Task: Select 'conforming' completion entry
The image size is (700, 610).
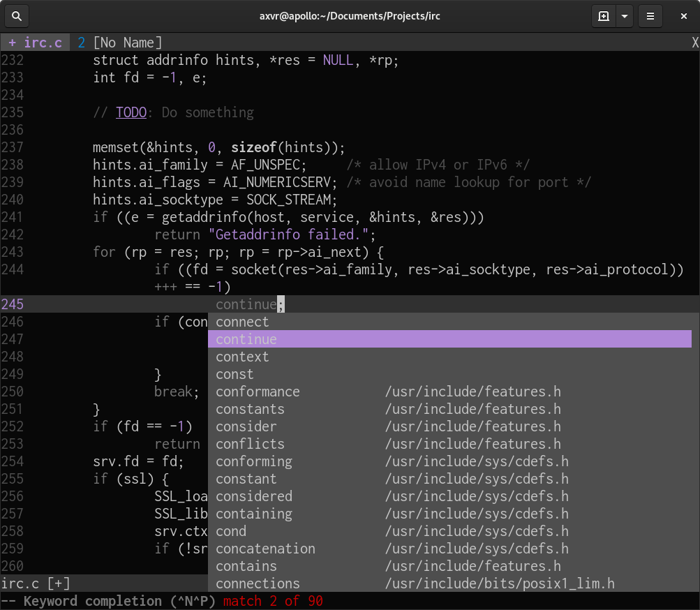Action: (x=449, y=461)
